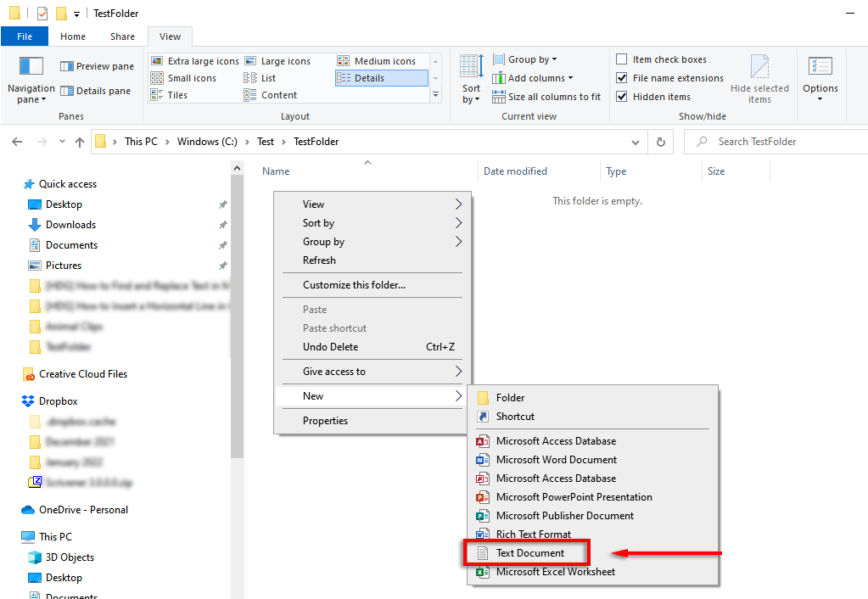This screenshot has width=868, height=599.
Task: Click Size all columns to fit
Action: [x=546, y=97]
